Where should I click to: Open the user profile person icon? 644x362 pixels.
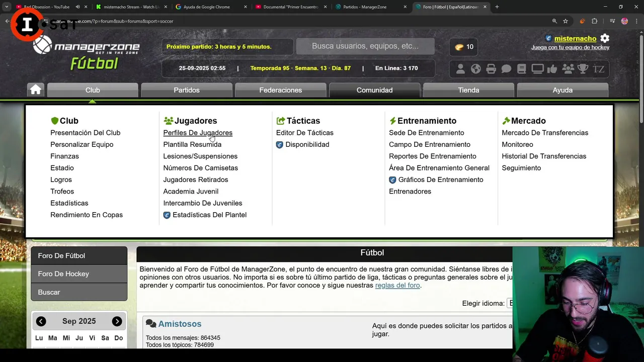460,69
